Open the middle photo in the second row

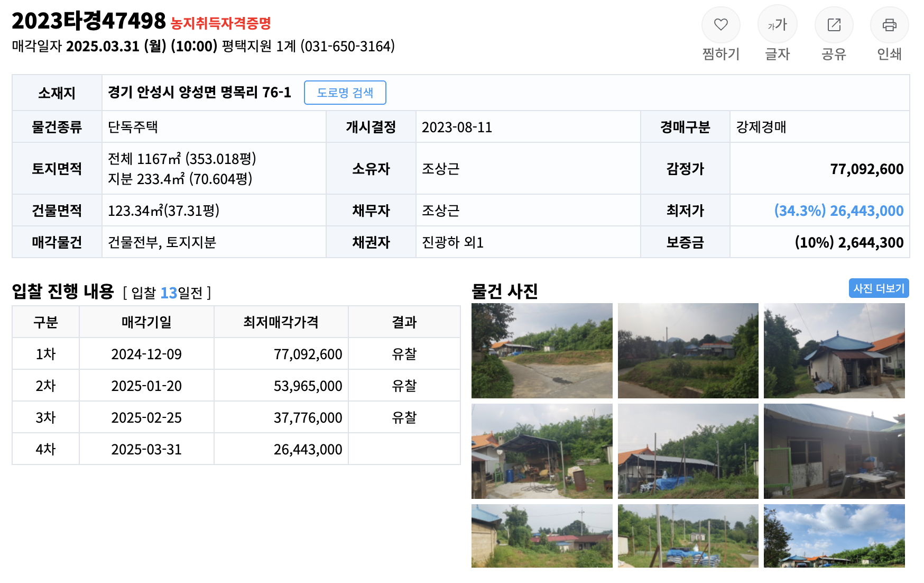pos(688,451)
